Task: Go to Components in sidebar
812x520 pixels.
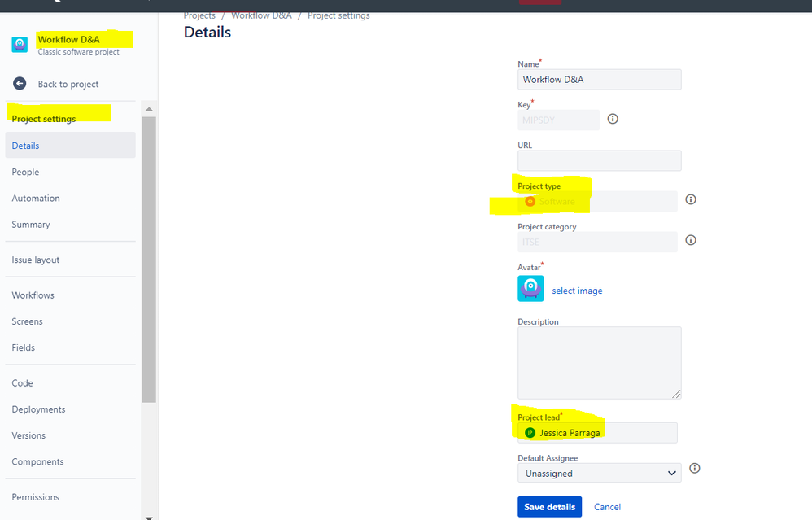Action: pos(37,461)
